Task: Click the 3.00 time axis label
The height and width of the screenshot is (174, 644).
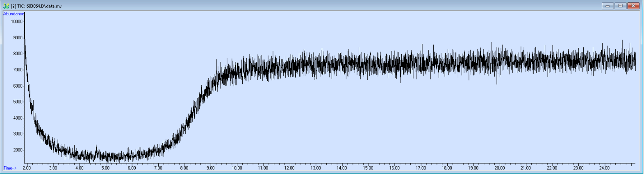Action: click(53, 168)
